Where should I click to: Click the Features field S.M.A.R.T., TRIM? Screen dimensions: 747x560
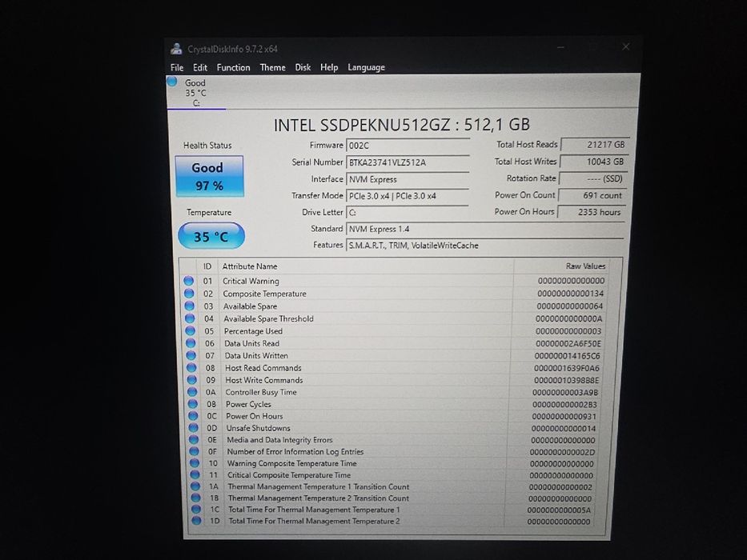point(484,246)
